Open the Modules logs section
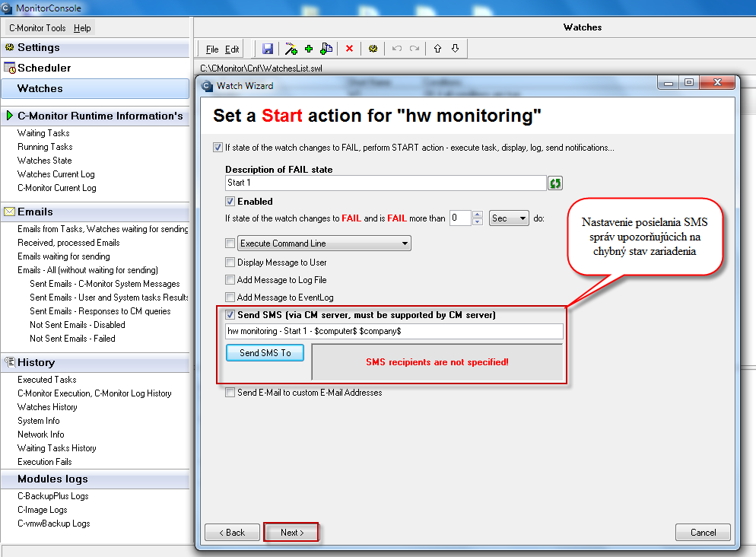The width and height of the screenshot is (756, 557). point(95,479)
